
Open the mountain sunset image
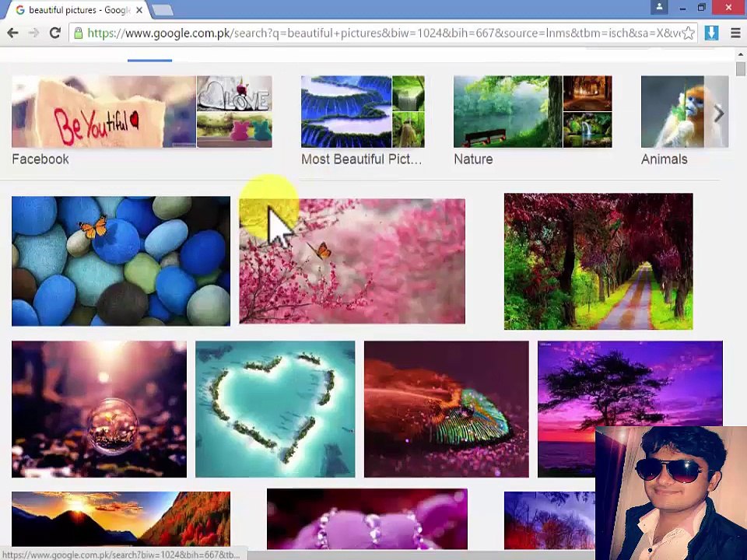point(121,519)
